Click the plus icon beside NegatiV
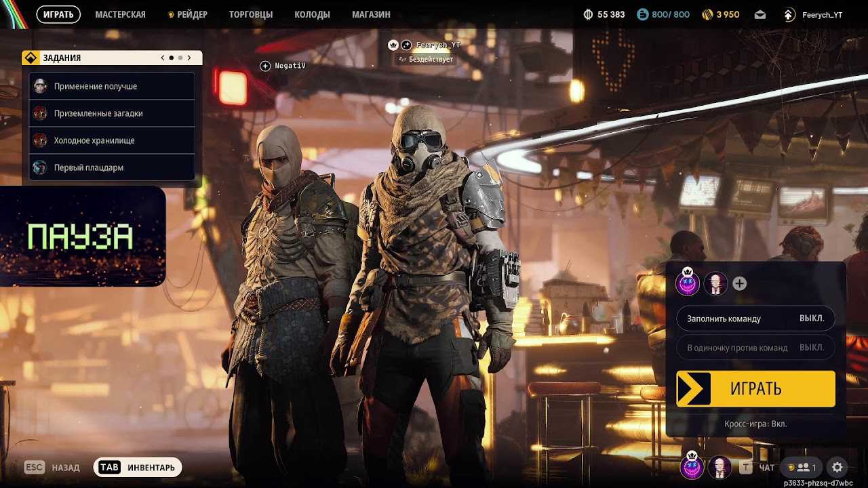This screenshot has width=868, height=488. pyautogui.click(x=265, y=66)
